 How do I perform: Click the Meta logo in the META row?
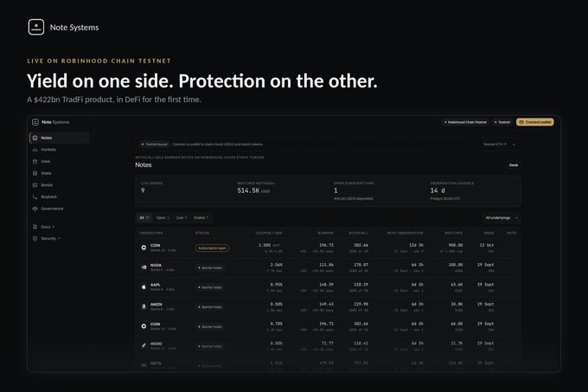(x=144, y=365)
